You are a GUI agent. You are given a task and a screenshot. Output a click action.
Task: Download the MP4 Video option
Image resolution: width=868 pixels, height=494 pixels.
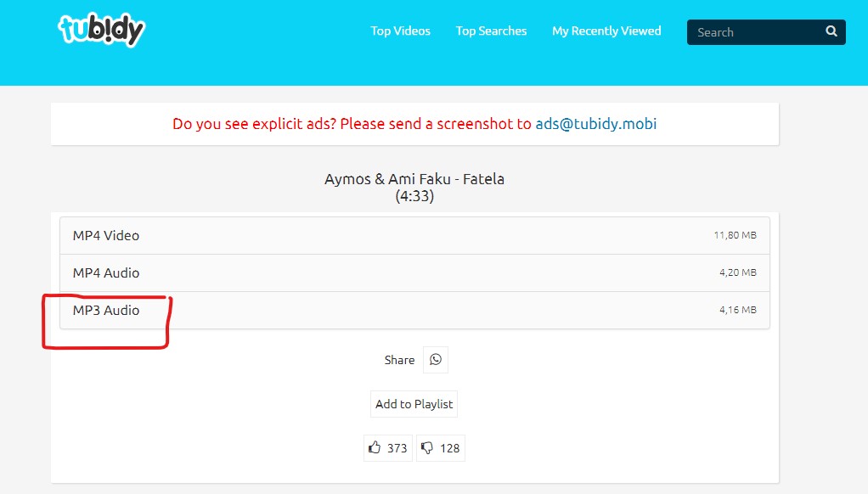click(414, 236)
